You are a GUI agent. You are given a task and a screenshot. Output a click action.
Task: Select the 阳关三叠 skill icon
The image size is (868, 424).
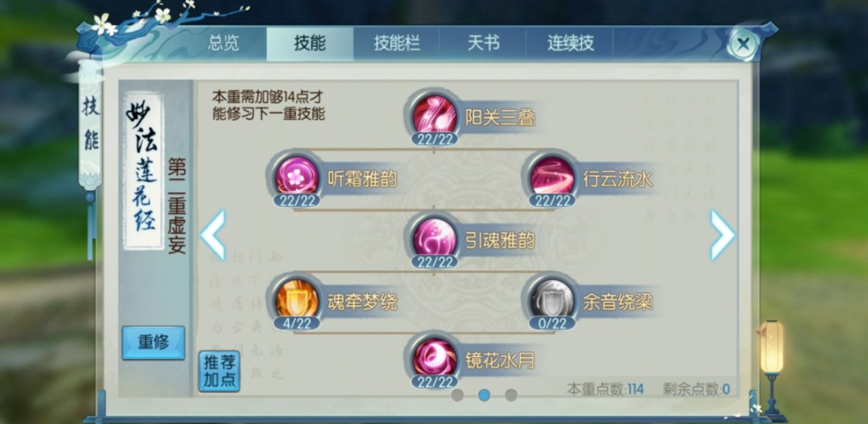[434, 115]
